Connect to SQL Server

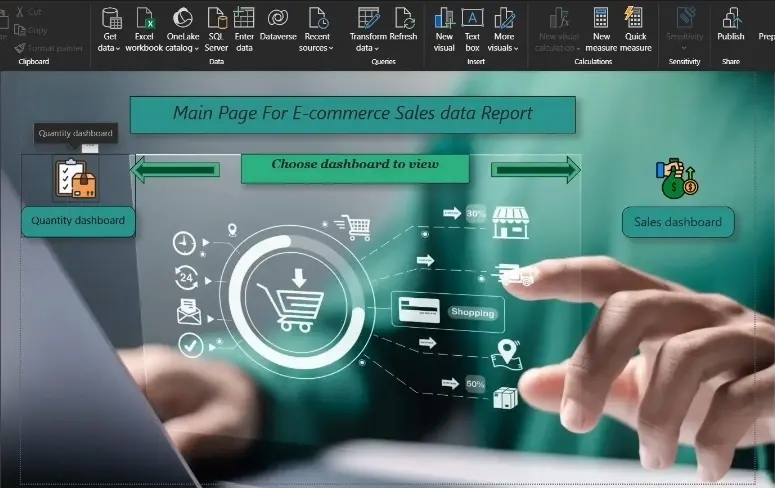click(216, 30)
